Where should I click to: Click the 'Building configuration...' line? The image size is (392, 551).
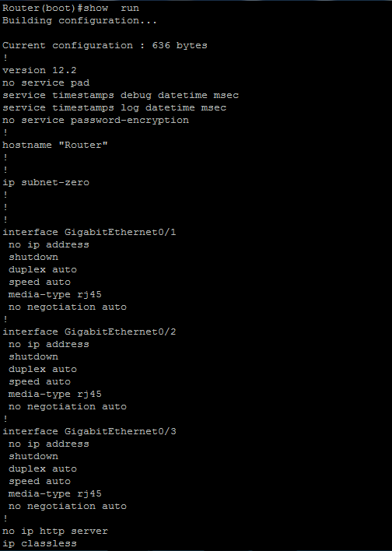point(79,21)
